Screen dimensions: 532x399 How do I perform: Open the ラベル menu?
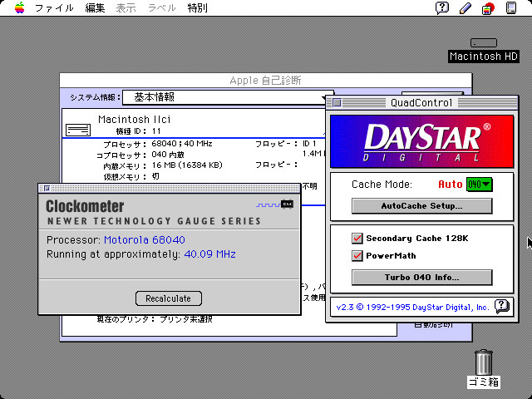click(x=162, y=7)
